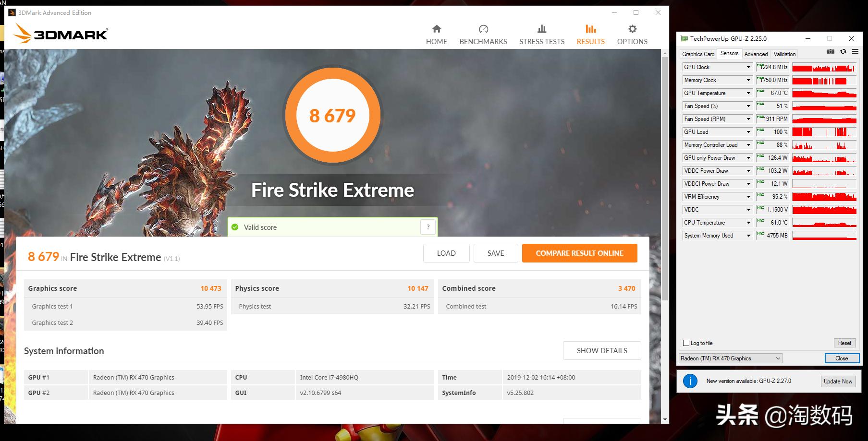Click the green Valid score checkmark icon

pos(235,227)
